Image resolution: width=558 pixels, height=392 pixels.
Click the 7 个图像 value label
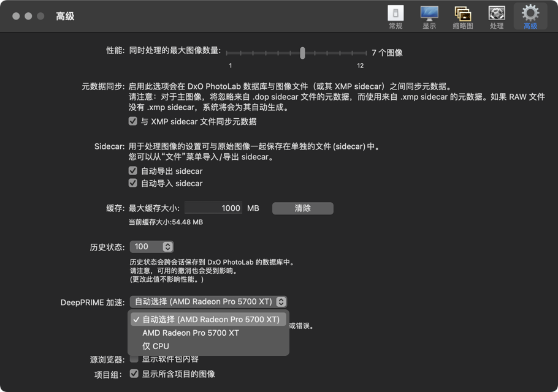[387, 53]
